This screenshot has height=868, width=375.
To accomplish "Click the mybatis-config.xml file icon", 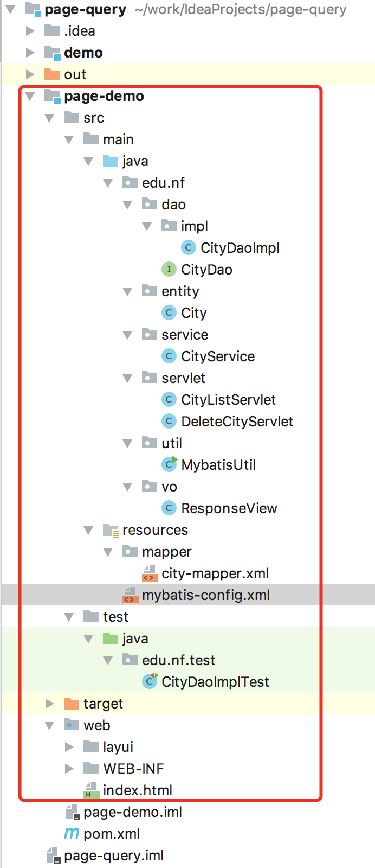I will pos(130,595).
